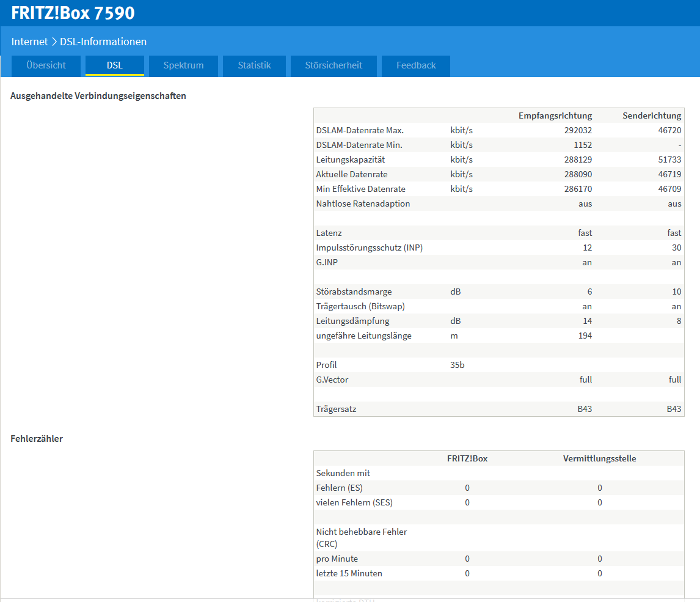
Task: Click the DSL-Informationen breadcrumb
Action: pyautogui.click(x=103, y=42)
